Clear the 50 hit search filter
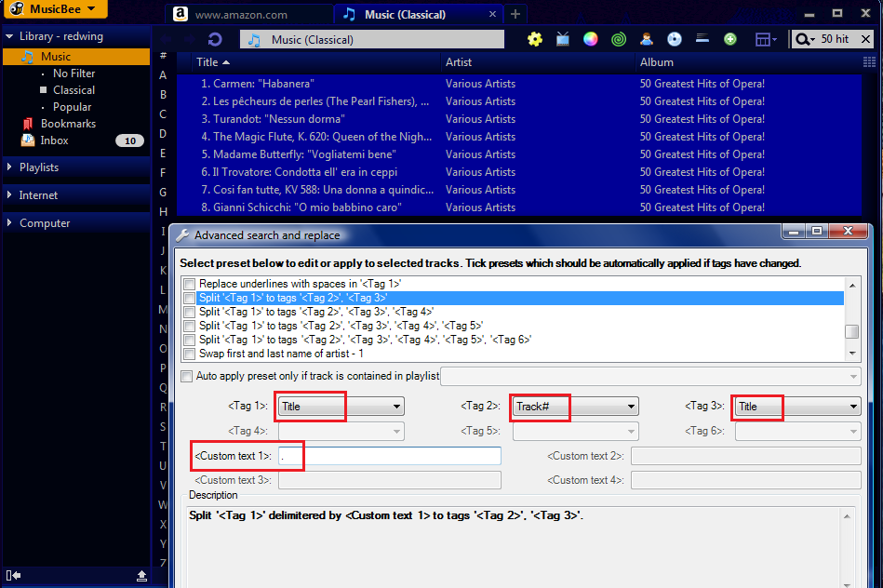 (x=865, y=39)
